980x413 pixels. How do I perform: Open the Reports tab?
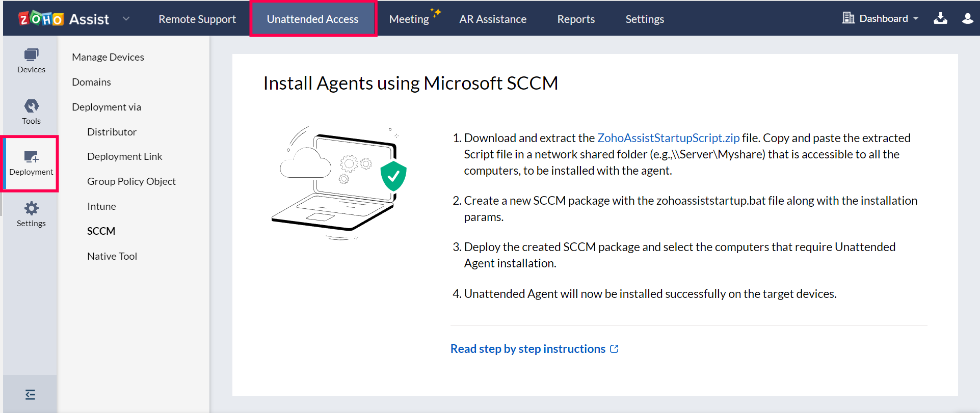(x=576, y=19)
